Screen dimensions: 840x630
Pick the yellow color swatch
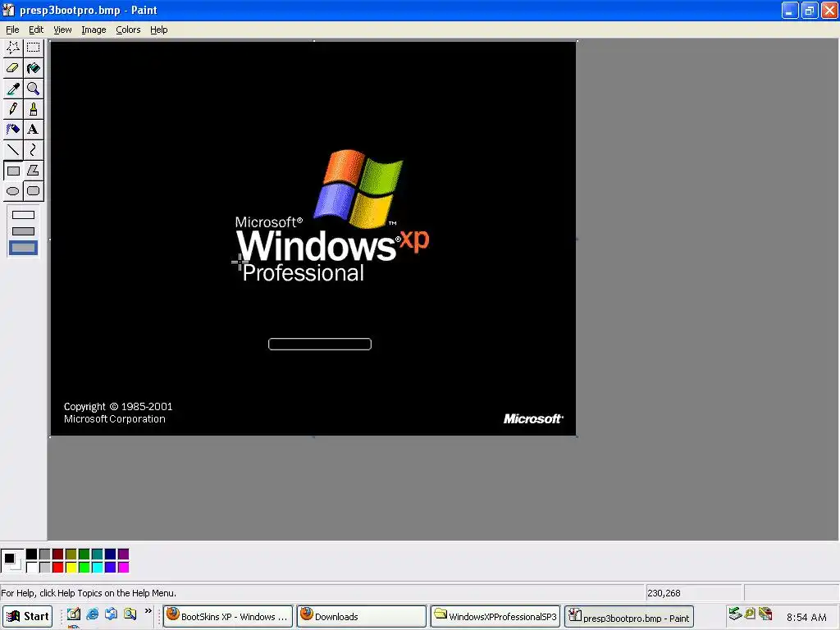pos(71,567)
